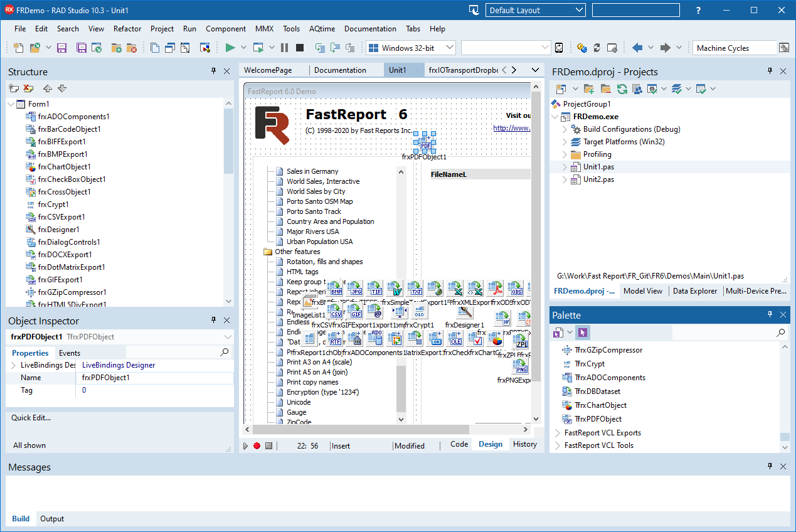
Task: Select the frxPDFObject1 component on the form
Action: pyautogui.click(x=425, y=143)
